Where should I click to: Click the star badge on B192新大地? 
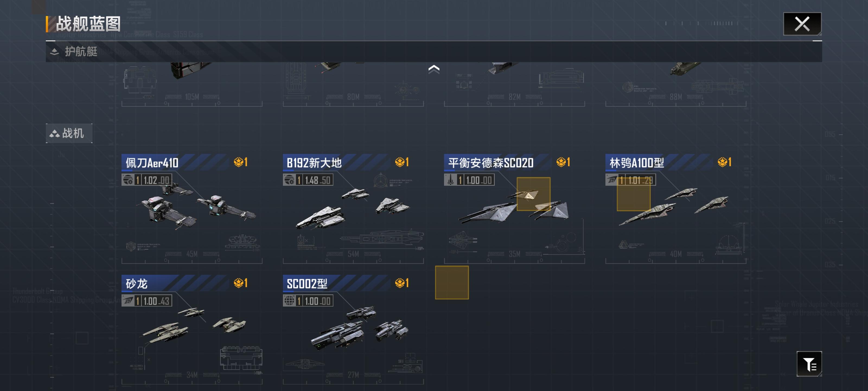[x=402, y=162]
